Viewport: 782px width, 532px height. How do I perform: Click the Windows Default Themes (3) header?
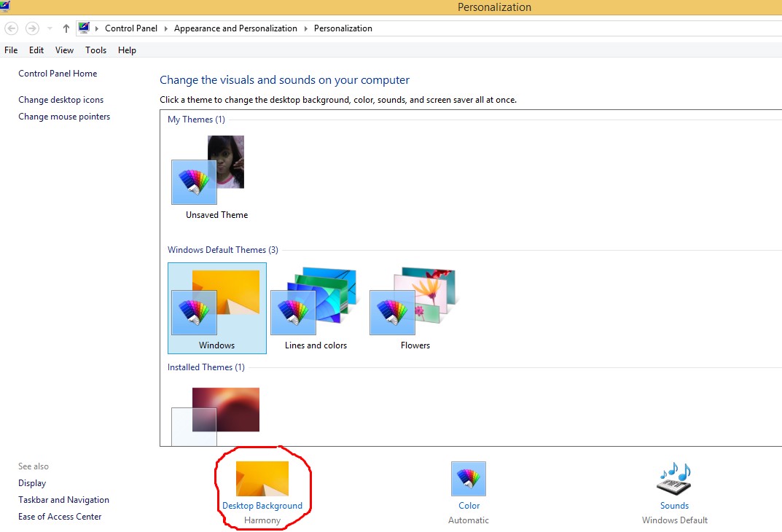[223, 250]
